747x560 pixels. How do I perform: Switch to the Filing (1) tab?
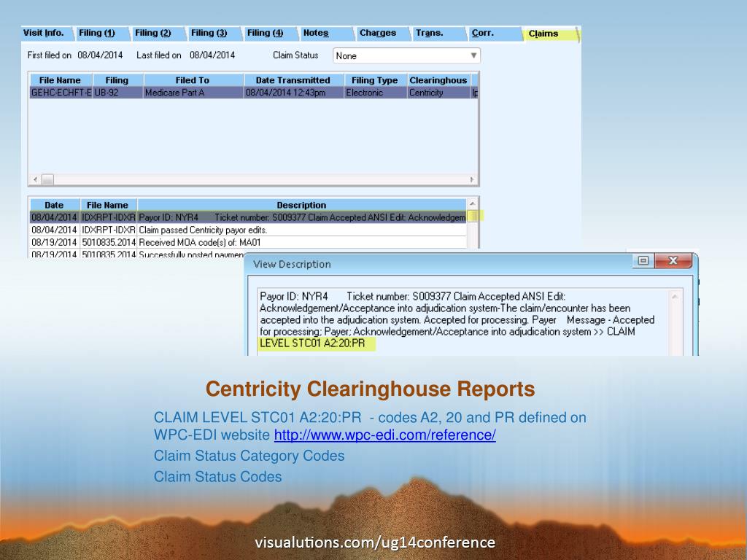click(x=99, y=33)
